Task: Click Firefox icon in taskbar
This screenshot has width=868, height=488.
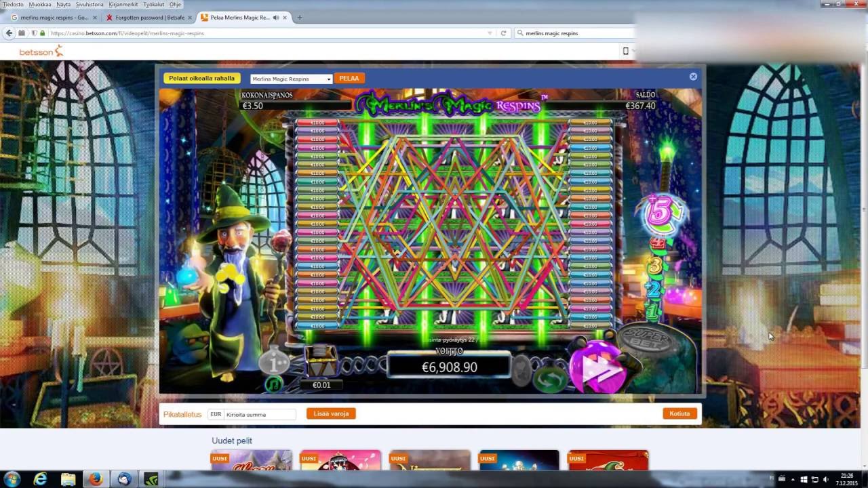Action: 96,479
